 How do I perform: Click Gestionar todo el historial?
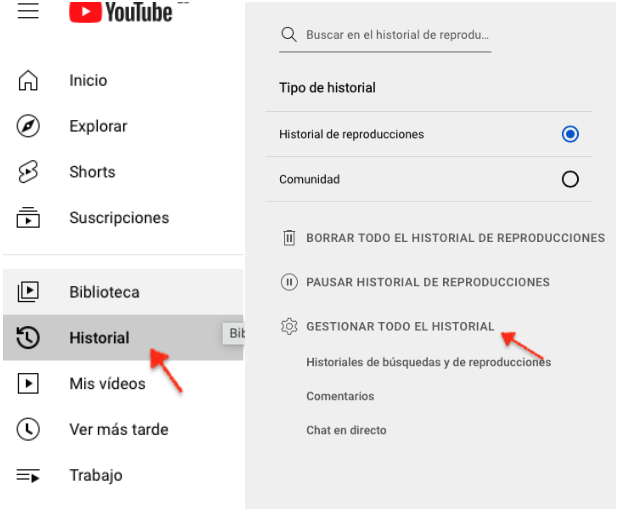click(400, 326)
